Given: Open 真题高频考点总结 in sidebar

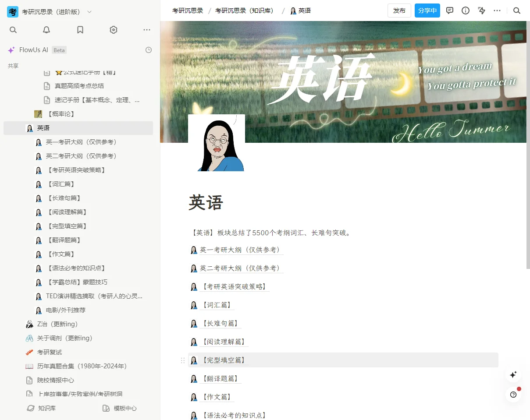Looking at the screenshot, I should pos(79,86).
